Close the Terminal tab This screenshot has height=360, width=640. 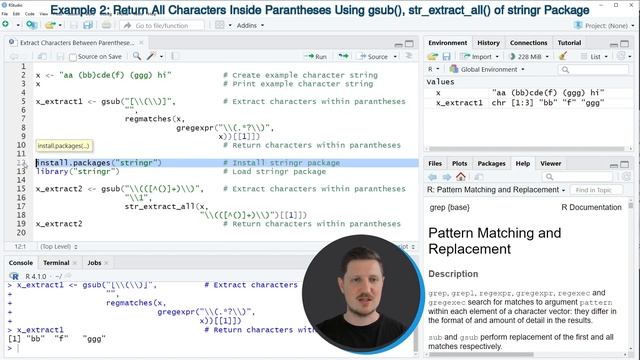click(x=75, y=263)
